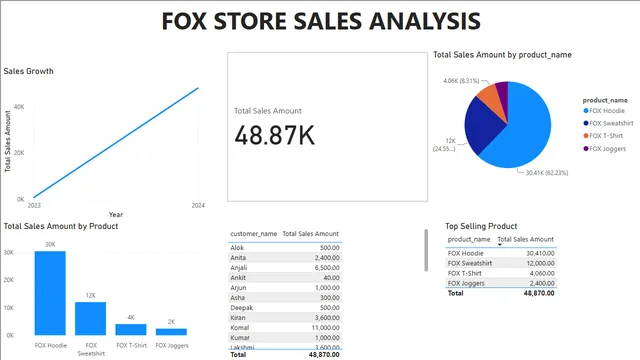Click the Total Sales Amount by product_name title
The height and width of the screenshot is (360, 640).
(502, 55)
